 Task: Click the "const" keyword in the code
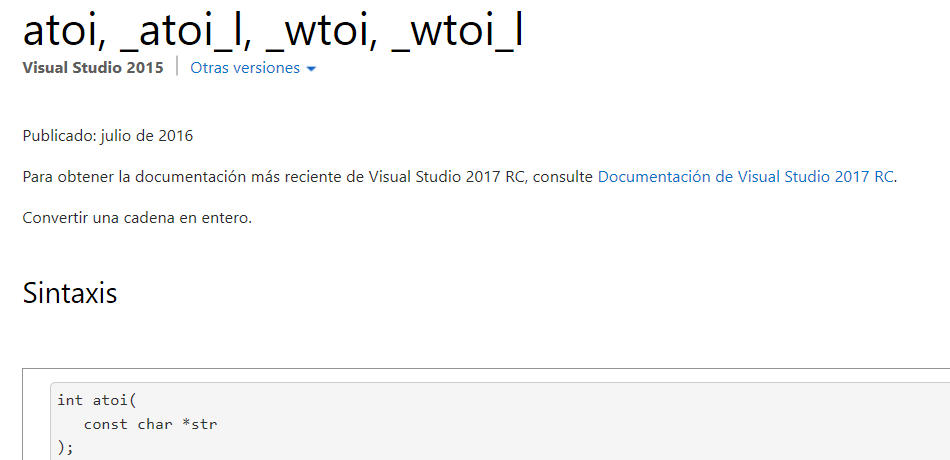(x=106, y=424)
